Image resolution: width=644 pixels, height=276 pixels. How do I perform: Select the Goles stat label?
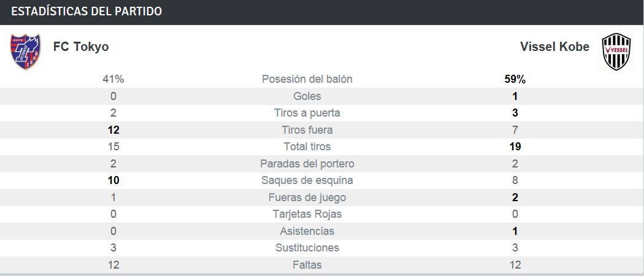click(x=307, y=96)
